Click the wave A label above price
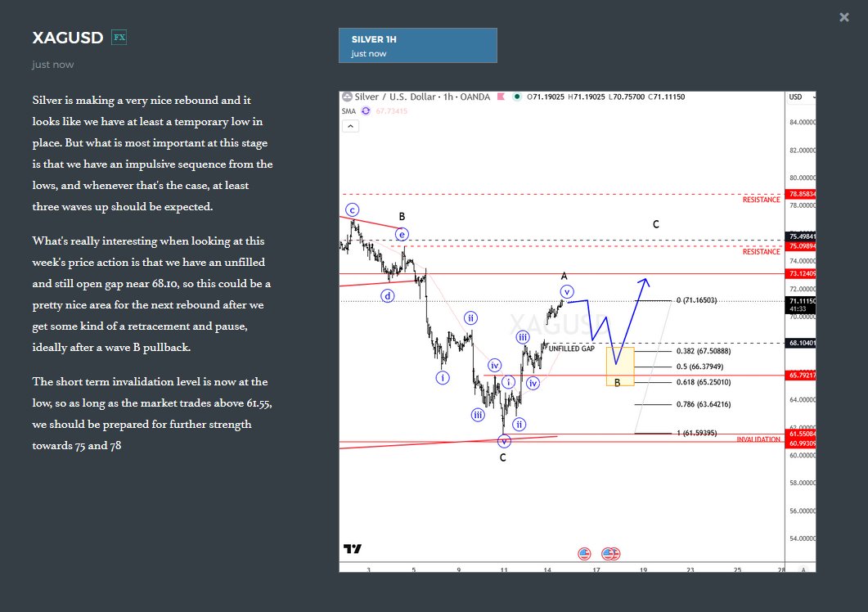Screen dimensions: 868x612 coord(564,276)
